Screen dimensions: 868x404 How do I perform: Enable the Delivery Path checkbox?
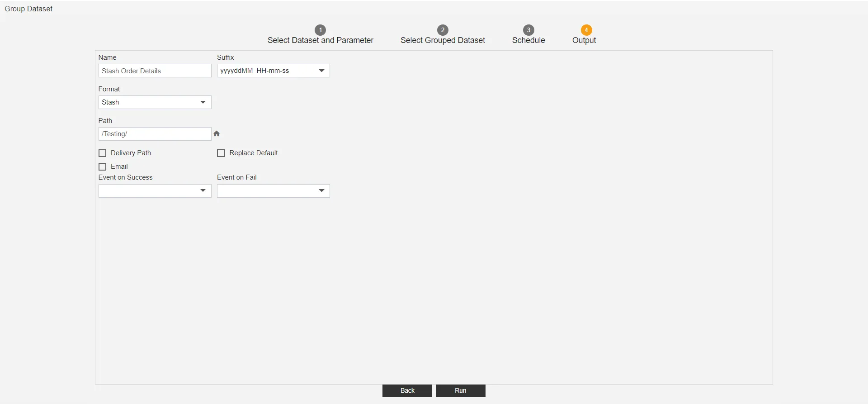103,153
